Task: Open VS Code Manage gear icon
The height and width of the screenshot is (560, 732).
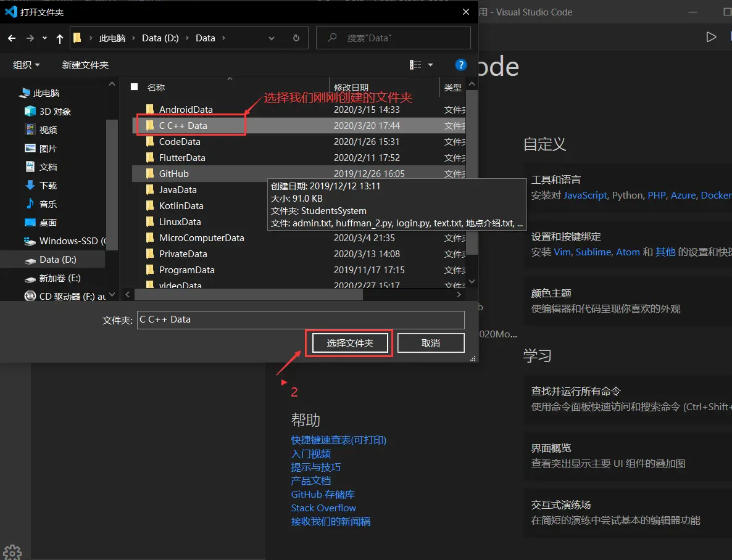Action: coord(12,553)
